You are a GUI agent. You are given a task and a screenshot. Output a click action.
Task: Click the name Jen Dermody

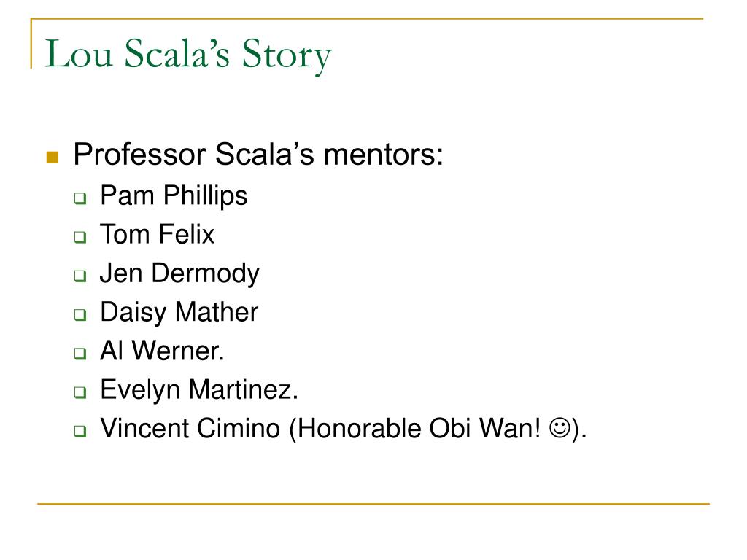179,274
